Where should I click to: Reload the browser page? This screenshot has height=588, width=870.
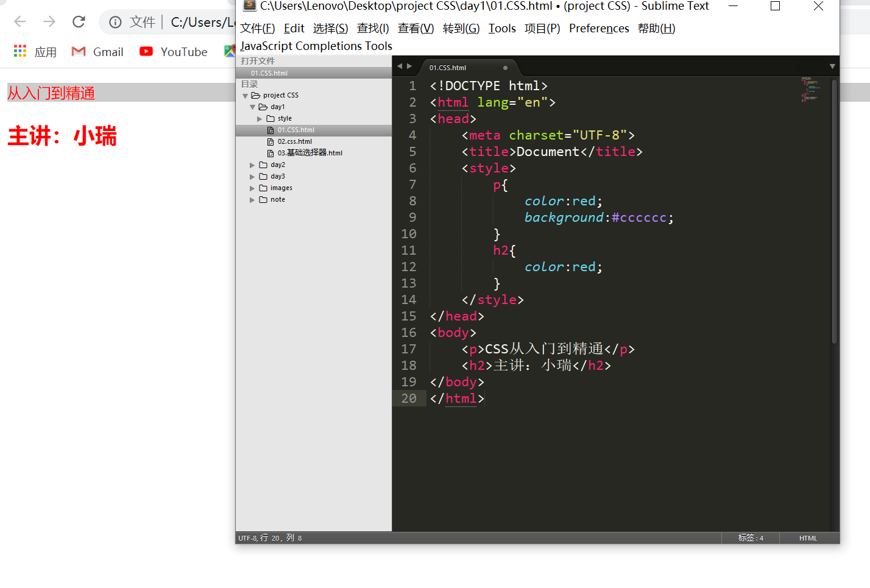click(x=79, y=22)
